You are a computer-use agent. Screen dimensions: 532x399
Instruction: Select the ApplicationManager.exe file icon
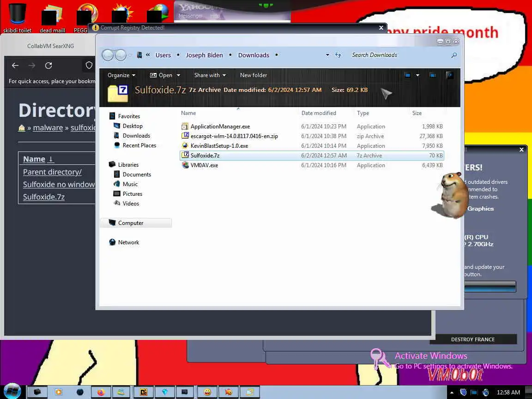185,126
